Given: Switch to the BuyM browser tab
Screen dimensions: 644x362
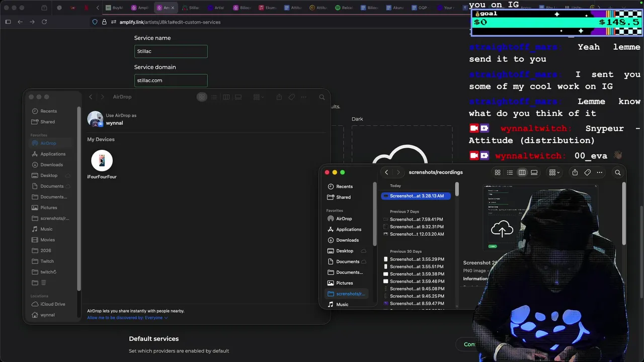Looking at the screenshot, I should click(x=115, y=8).
